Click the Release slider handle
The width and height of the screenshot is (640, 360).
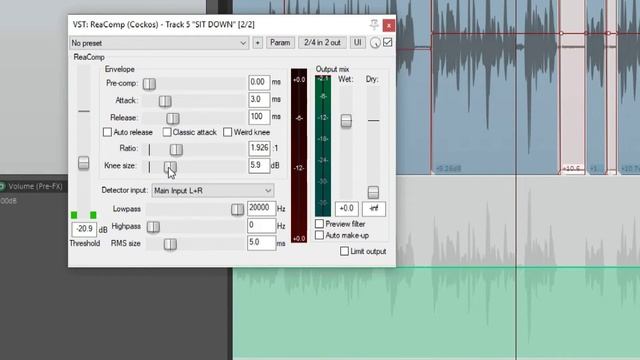coord(173,118)
